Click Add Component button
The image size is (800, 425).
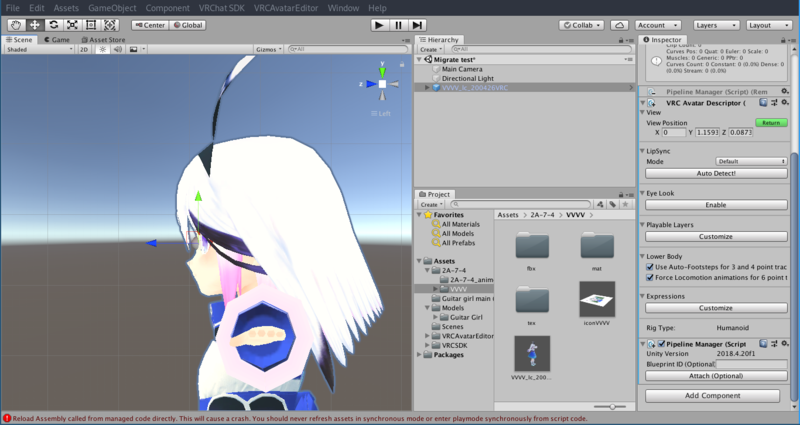(x=712, y=395)
